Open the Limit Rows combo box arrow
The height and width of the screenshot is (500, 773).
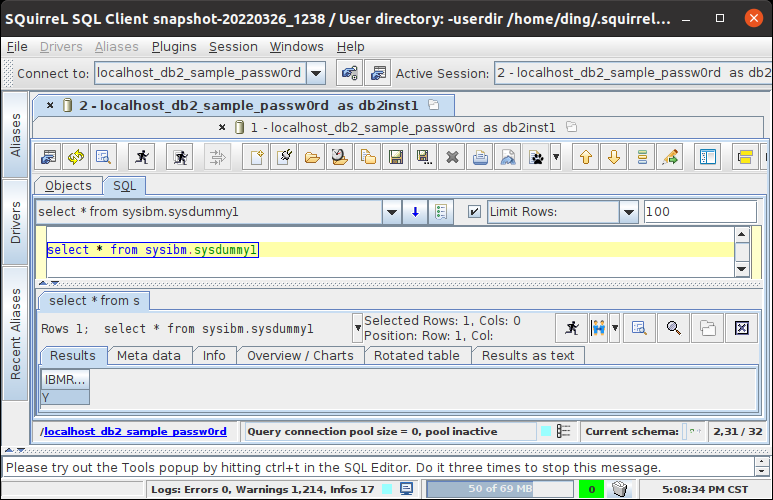(x=629, y=212)
